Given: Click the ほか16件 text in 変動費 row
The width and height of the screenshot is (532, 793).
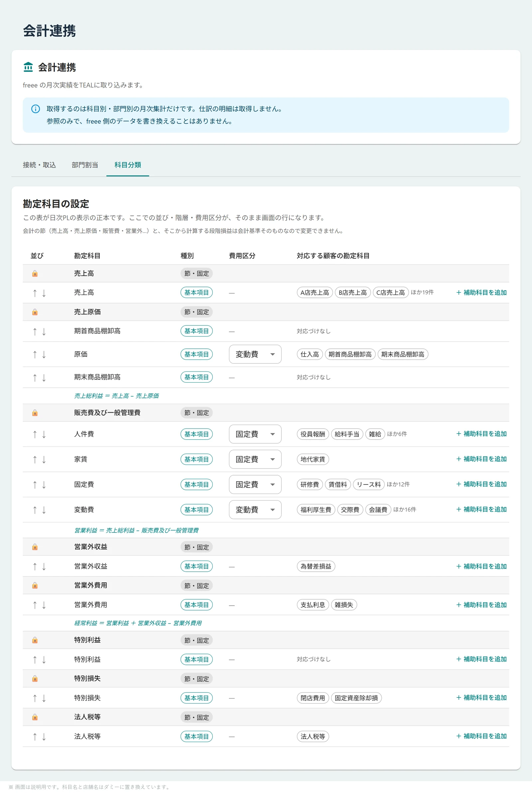Looking at the screenshot, I should 404,509.
